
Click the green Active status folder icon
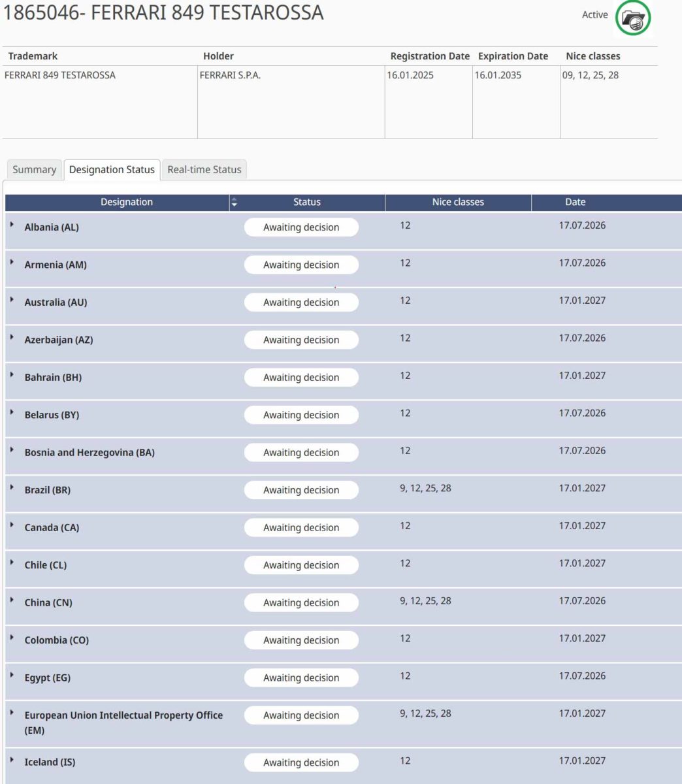click(x=632, y=18)
